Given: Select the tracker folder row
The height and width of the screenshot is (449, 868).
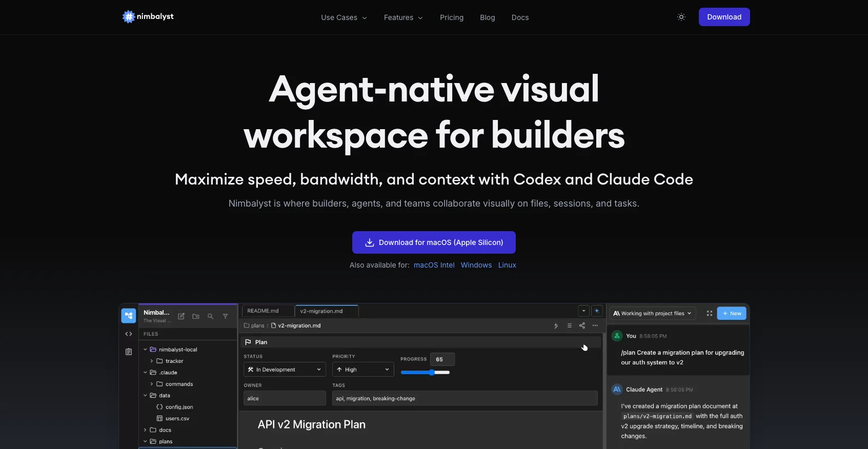Looking at the screenshot, I should click(188, 361).
